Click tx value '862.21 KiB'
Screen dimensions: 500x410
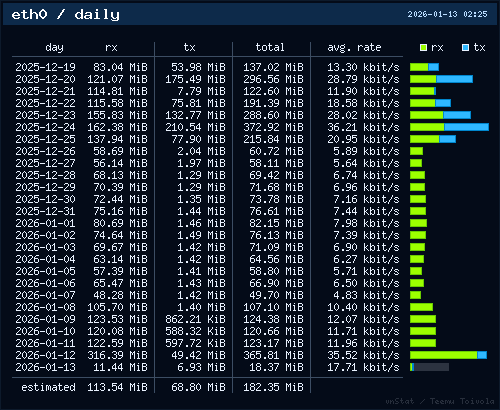(195, 319)
